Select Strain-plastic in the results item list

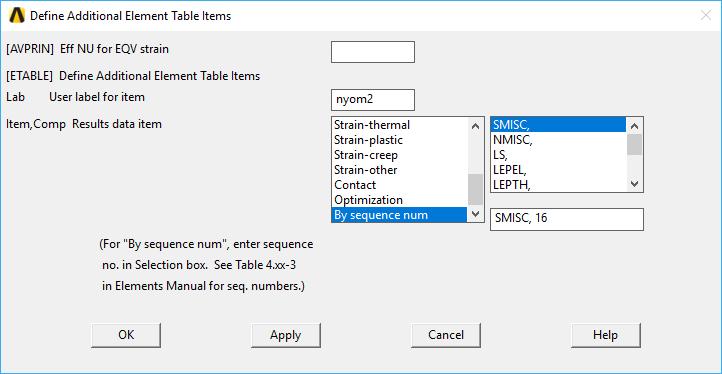400,140
